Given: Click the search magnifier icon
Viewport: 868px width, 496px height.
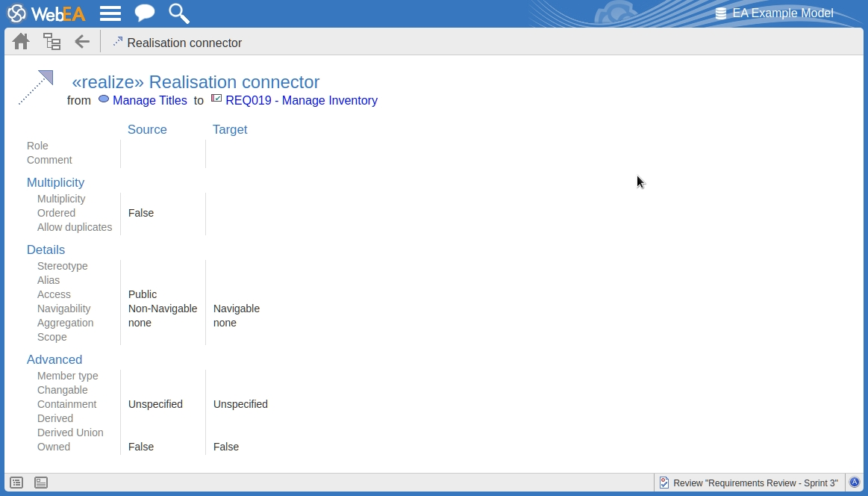Looking at the screenshot, I should pyautogui.click(x=178, y=13).
